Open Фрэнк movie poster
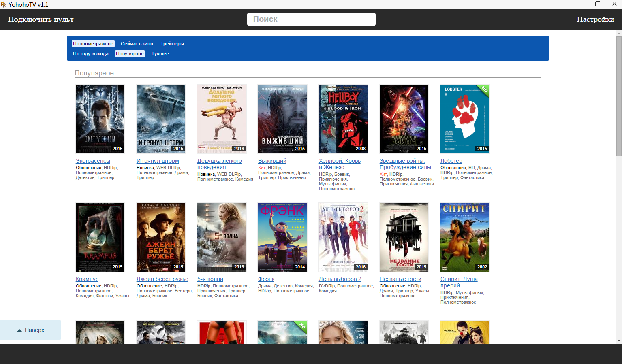 [282, 237]
